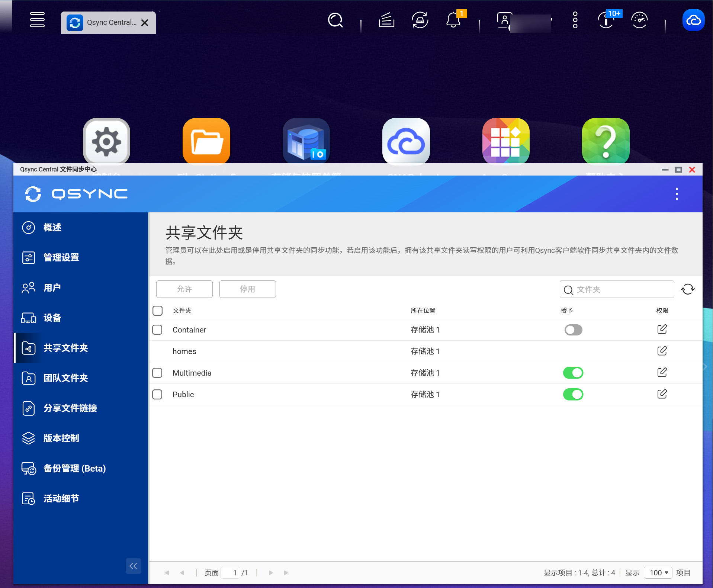Image resolution: width=713 pixels, height=588 pixels.
Task: Open 概述 overview in sidebar
Action: (x=81, y=227)
